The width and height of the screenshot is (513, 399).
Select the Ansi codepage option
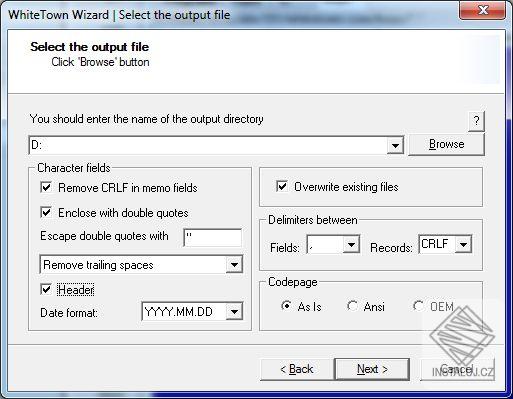(352, 306)
